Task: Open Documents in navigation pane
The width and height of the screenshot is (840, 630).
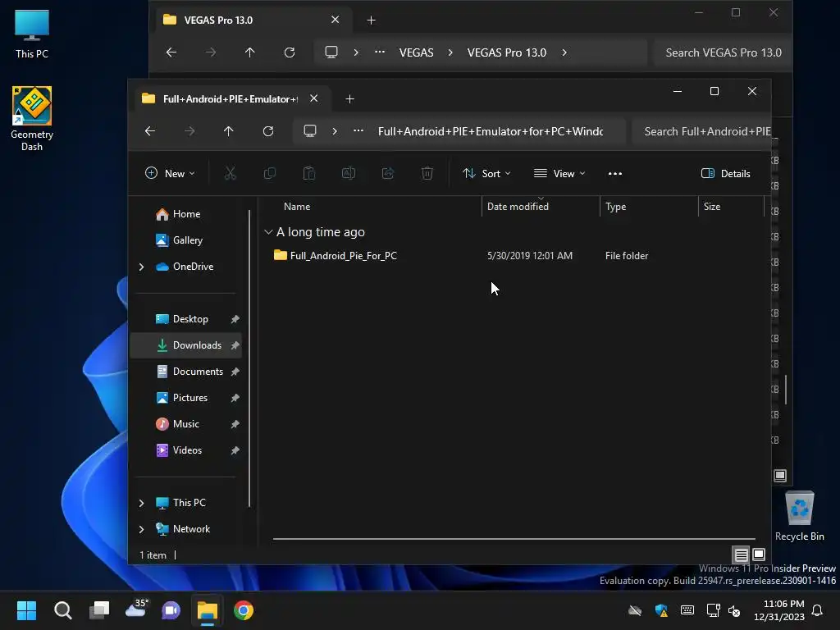Action: click(x=186, y=372)
